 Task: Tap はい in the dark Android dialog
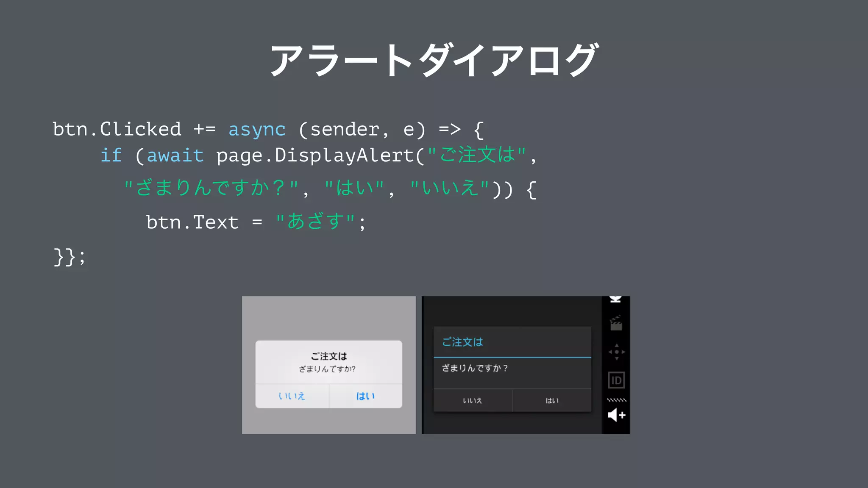coord(552,400)
